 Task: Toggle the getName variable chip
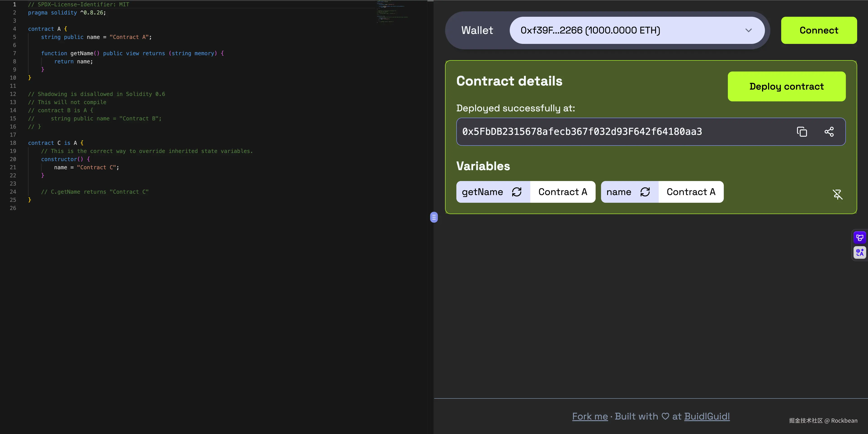click(x=483, y=191)
